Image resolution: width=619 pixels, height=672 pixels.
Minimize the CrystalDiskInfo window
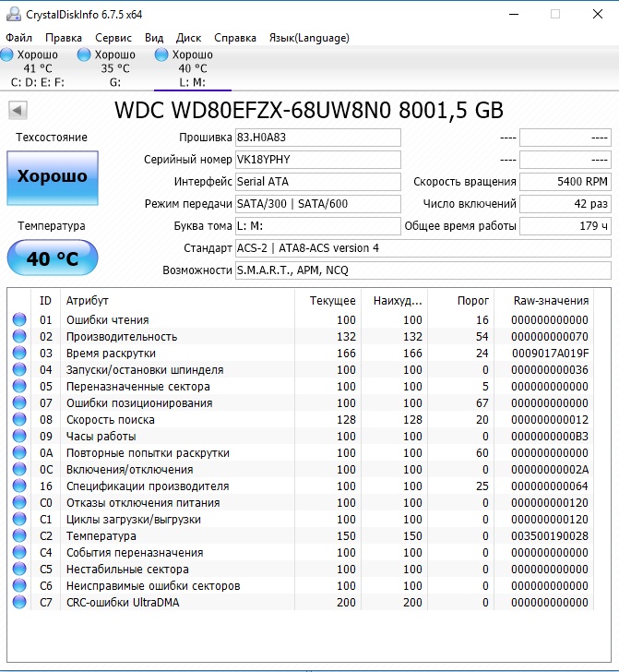(x=514, y=14)
